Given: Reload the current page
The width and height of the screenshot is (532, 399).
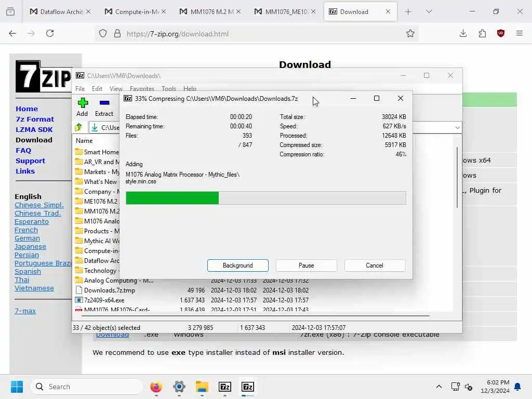Looking at the screenshot, I should coord(50,33).
